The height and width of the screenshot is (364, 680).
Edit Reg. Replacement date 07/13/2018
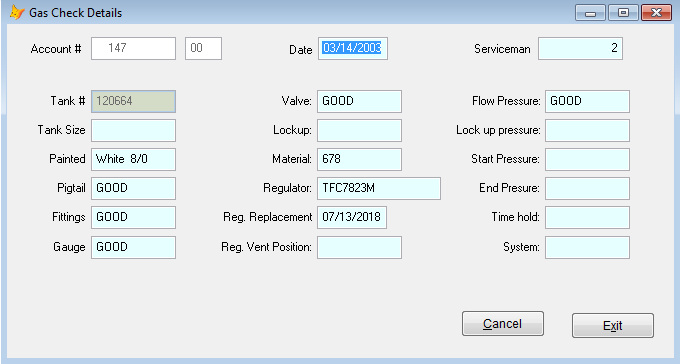point(352,217)
